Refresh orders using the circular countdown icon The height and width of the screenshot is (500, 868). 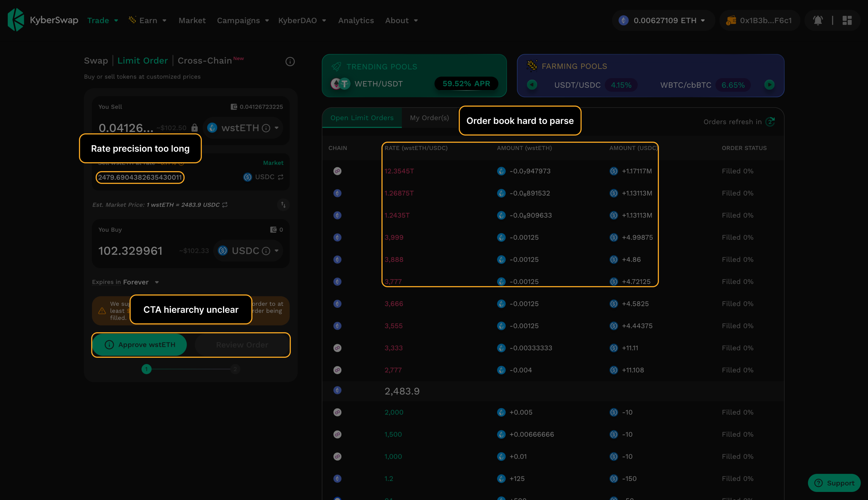770,122
